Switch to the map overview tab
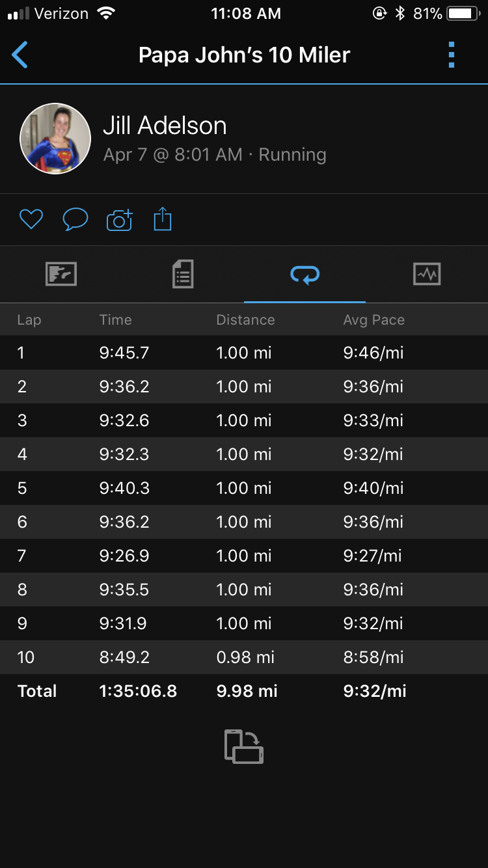The height and width of the screenshot is (868, 488). click(61, 274)
